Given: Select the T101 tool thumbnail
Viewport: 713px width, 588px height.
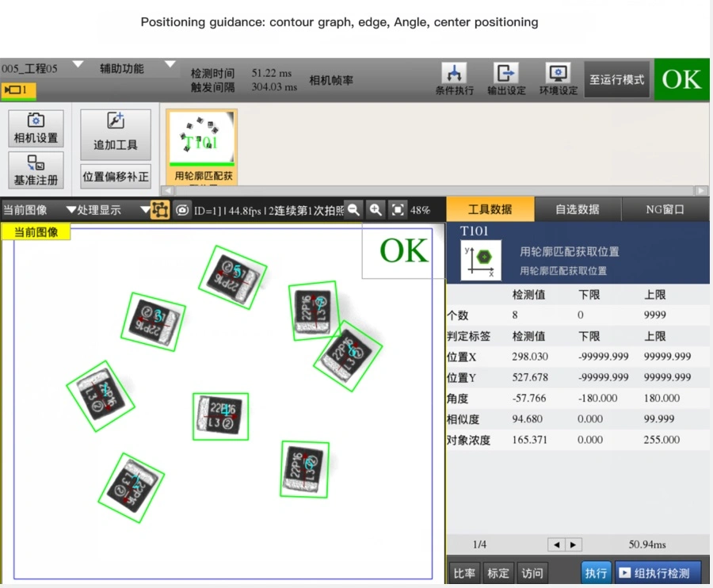Looking at the screenshot, I should [x=202, y=147].
